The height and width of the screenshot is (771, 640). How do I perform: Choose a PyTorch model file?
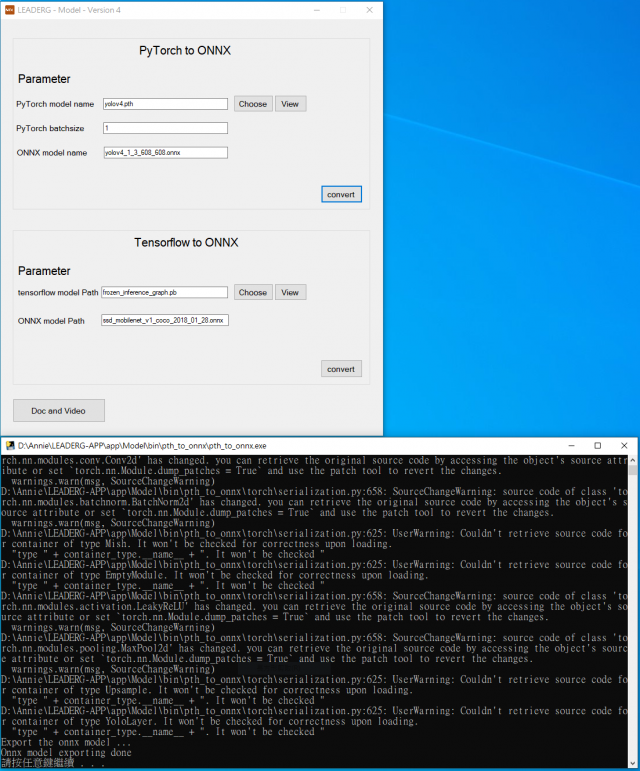(x=253, y=104)
